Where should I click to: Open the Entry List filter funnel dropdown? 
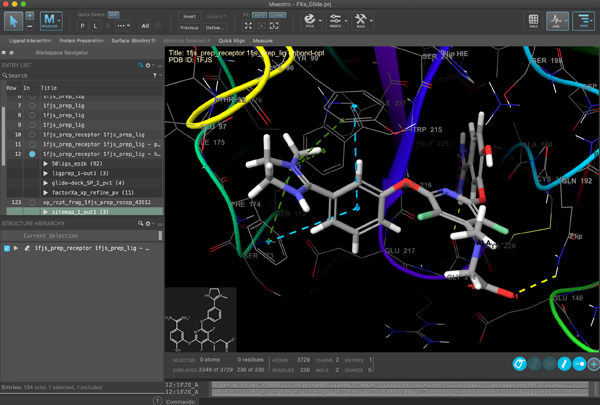tap(155, 75)
